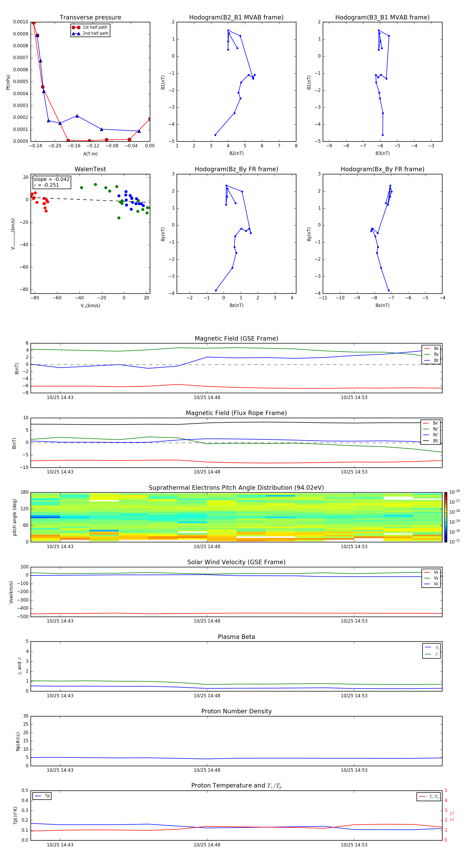Click the '|B|' legend entry
This screenshot has height=868, width=473.
[x=431, y=441]
